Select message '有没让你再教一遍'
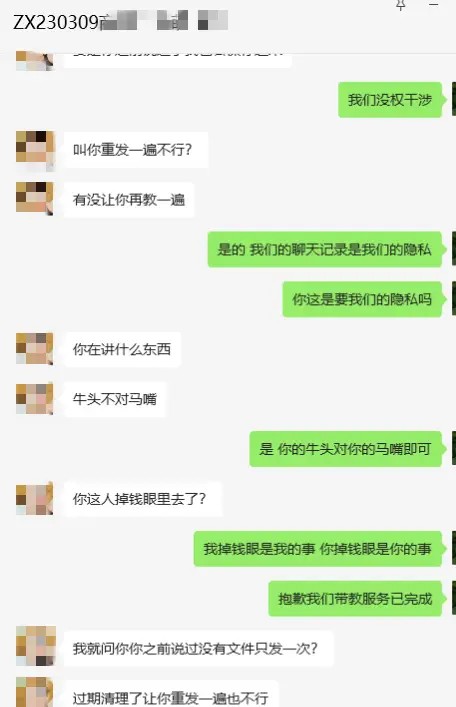 pos(129,200)
